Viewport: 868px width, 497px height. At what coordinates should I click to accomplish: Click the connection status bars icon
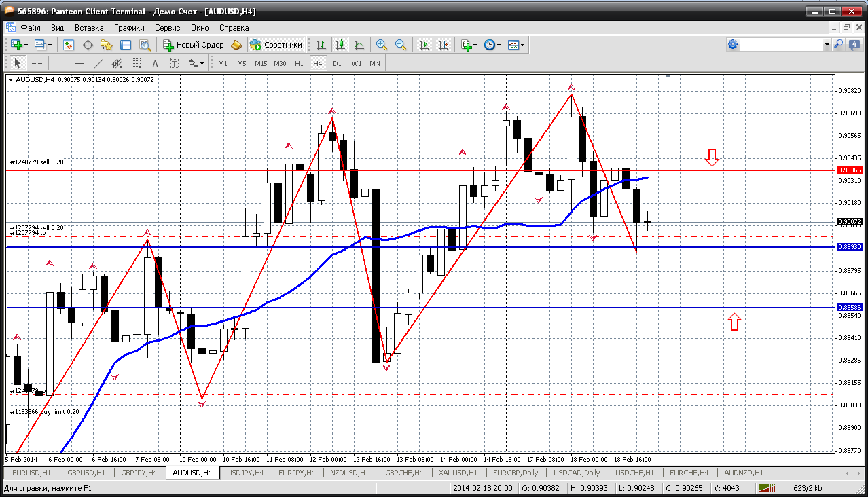(767, 488)
